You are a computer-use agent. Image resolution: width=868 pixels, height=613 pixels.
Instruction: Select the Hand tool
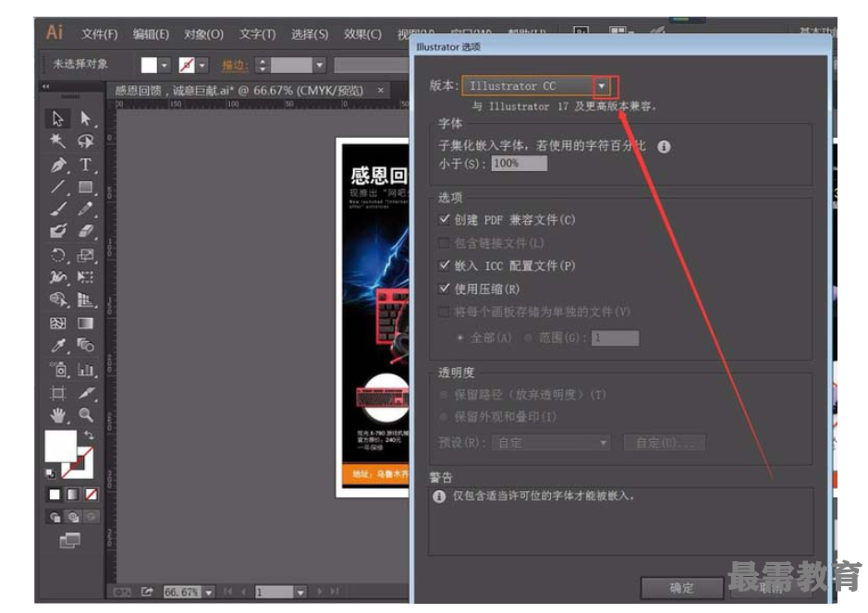57,415
